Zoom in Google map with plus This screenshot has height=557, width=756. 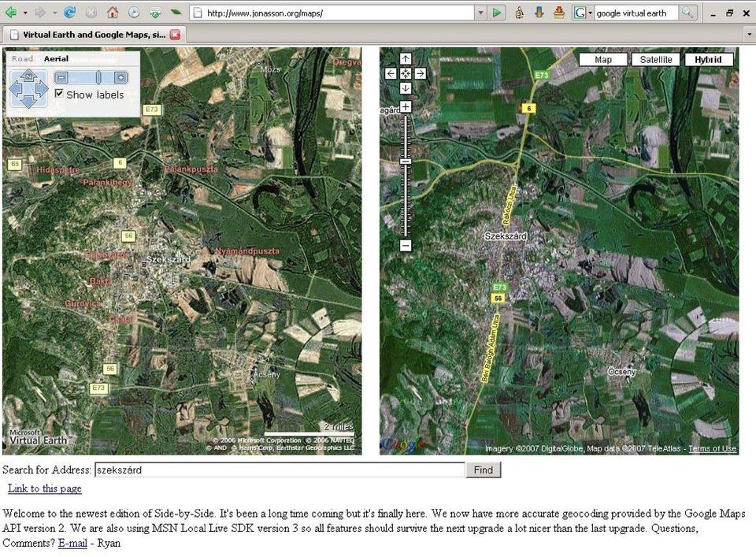click(x=406, y=106)
